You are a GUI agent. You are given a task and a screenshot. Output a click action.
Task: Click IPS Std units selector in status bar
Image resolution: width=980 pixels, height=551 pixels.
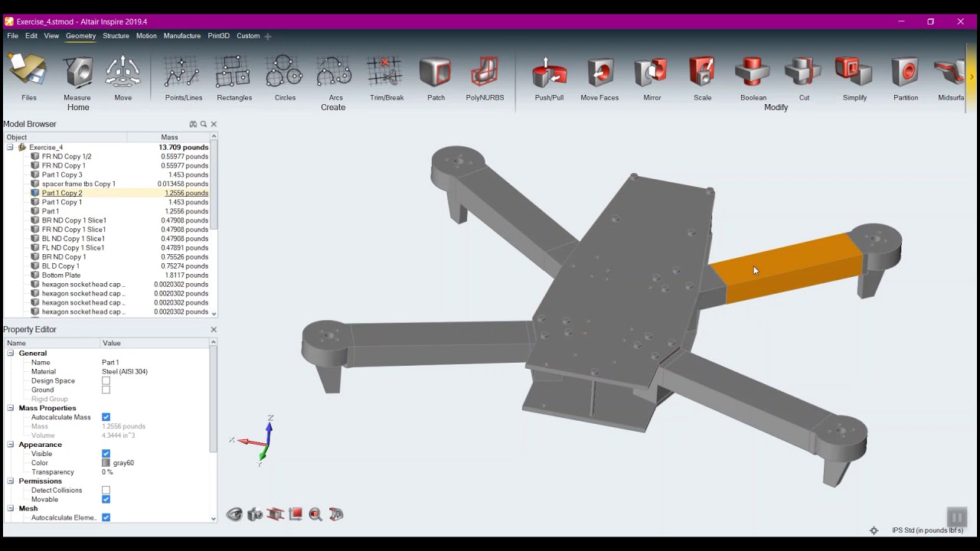927,530
